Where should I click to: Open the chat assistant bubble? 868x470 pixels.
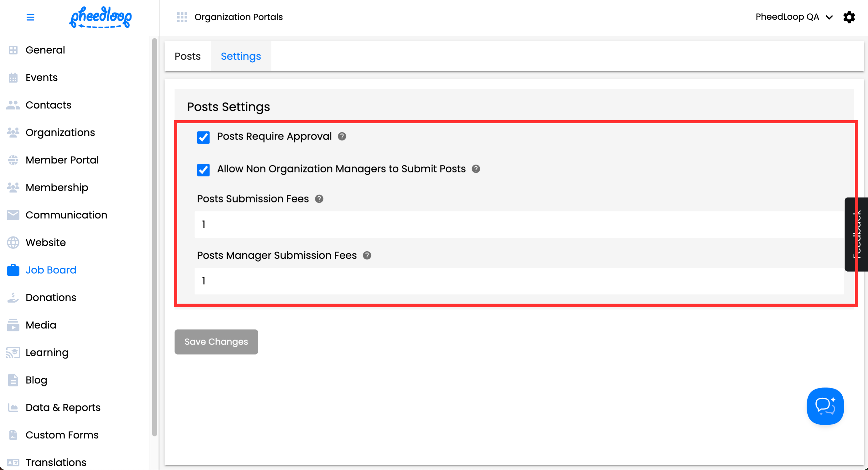pos(825,406)
